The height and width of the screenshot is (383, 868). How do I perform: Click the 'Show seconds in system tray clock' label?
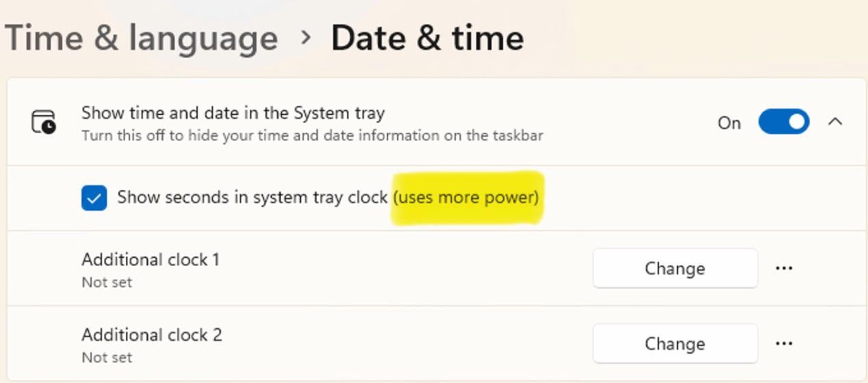point(252,198)
